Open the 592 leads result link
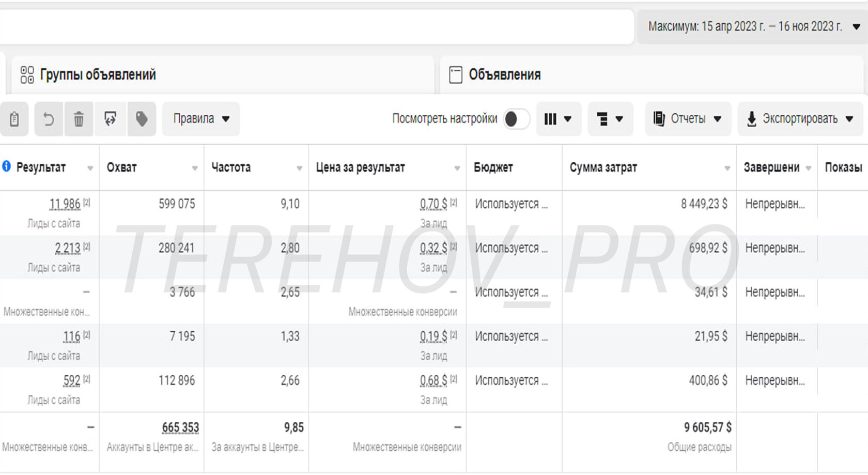 point(72,380)
